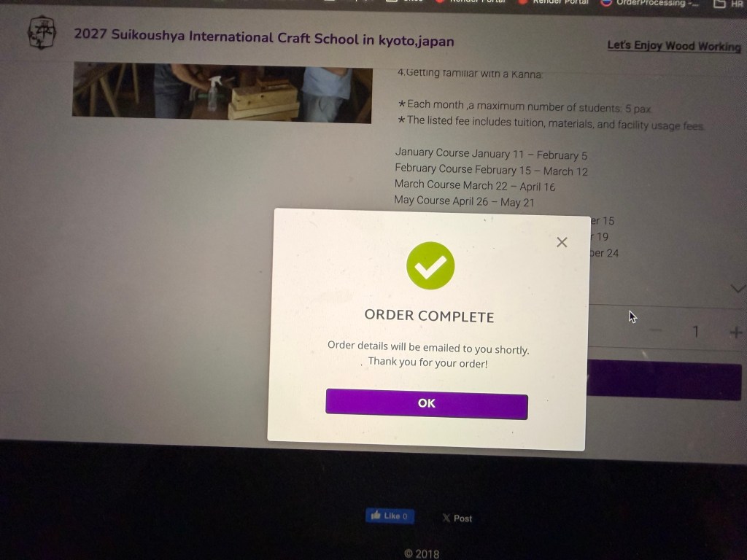The width and height of the screenshot is (747, 560).
Task: Open the rightmost Render Portal bookmark
Action: [x=554, y=2]
